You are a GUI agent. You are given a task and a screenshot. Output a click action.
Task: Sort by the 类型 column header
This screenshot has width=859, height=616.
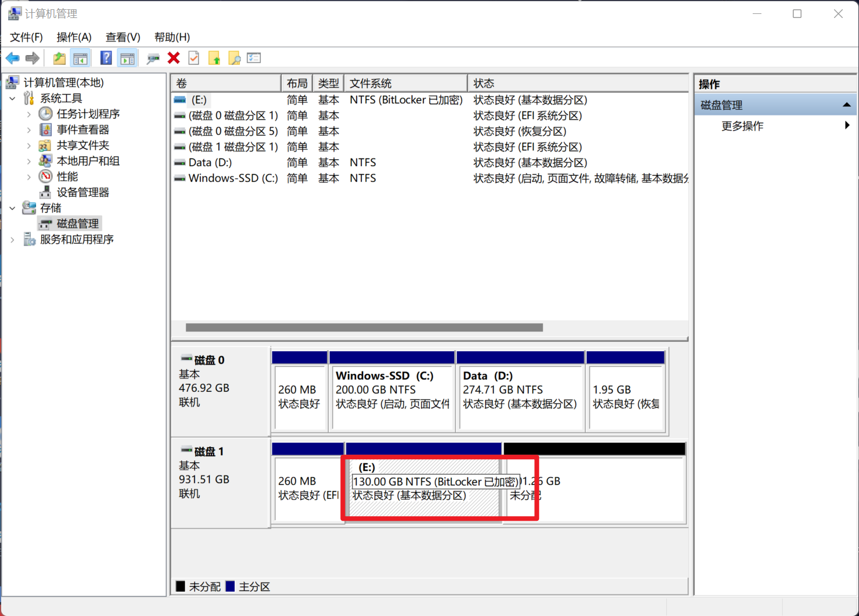(x=328, y=83)
